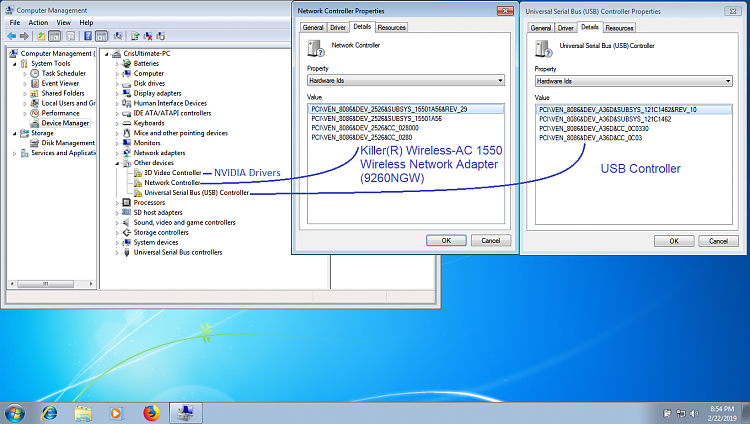The image size is (750, 424).
Task: Open the Action menu
Action: pyautogui.click(x=38, y=22)
